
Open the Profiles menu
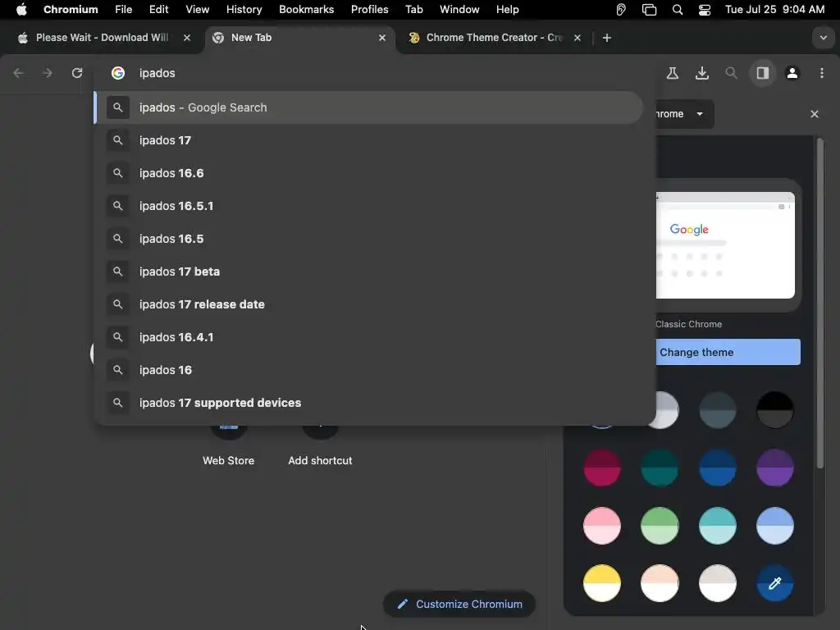click(x=370, y=10)
